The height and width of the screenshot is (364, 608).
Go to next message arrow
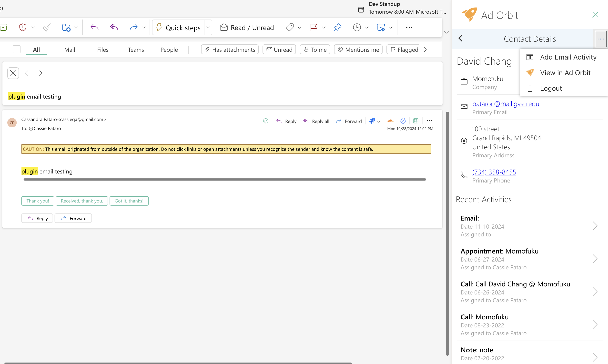(x=41, y=73)
